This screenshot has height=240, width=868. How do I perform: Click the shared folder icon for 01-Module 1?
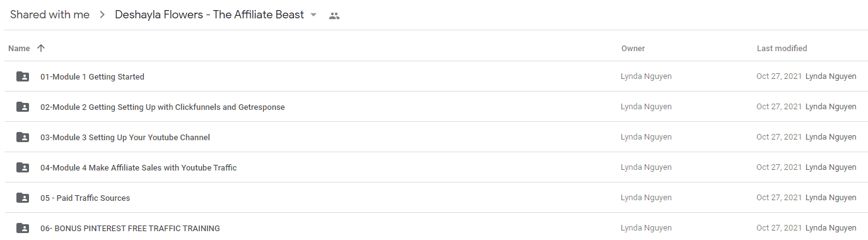(23, 76)
